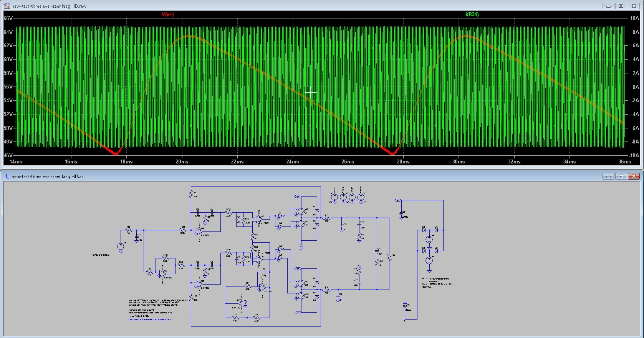
Task: Click the 10A label on right current axis
Action: [634, 18]
